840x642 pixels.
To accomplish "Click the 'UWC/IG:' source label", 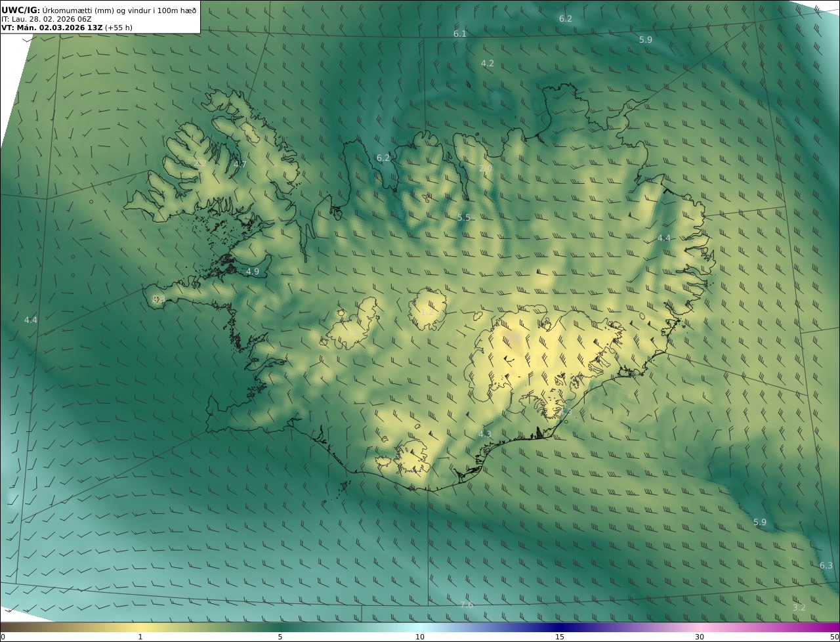I will (21, 10).
